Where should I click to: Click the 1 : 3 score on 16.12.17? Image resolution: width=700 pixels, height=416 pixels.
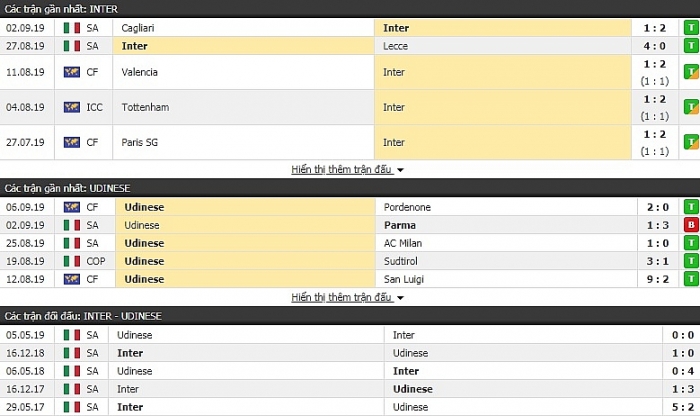point(683,389)
